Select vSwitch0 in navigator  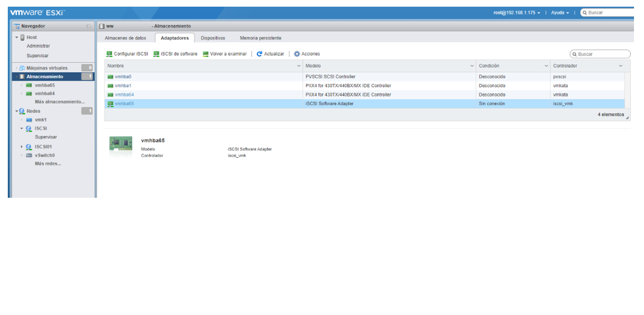point(45,155)
